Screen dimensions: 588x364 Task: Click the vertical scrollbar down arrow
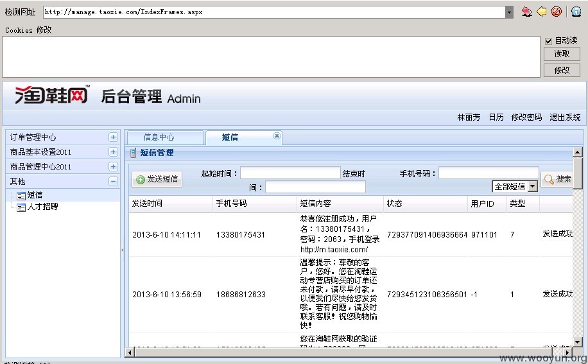[x=578, y=342]
